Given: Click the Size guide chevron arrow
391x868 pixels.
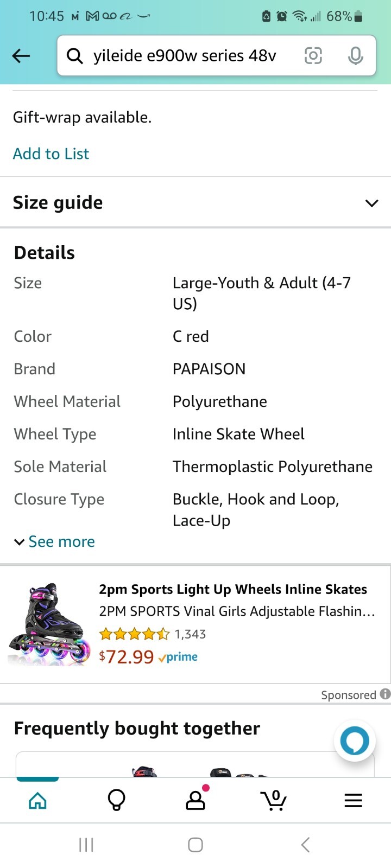Looking at the screenshot, I should click(371, 203).
